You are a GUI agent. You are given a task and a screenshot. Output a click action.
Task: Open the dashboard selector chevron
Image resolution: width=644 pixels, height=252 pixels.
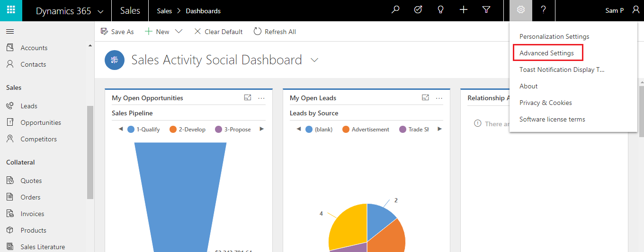314,60
